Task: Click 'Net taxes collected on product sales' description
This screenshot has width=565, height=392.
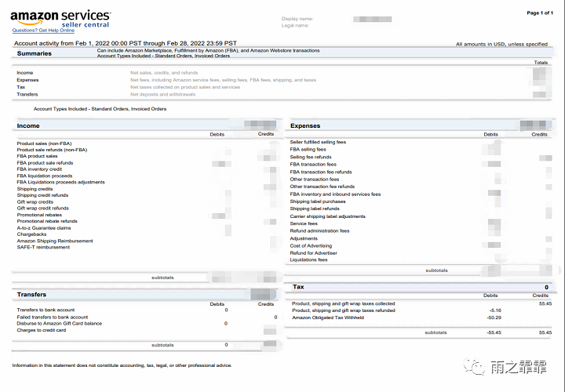Action: click(x=185, y=87)
